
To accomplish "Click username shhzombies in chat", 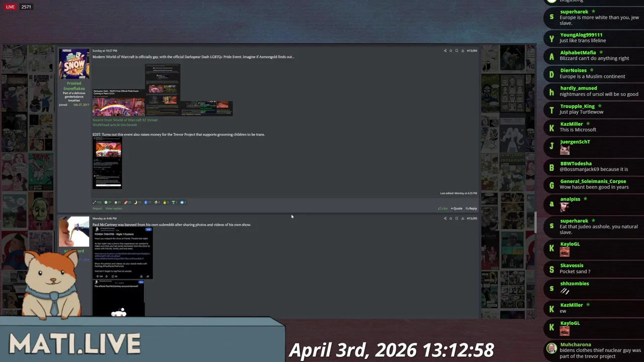I will 575,284.
